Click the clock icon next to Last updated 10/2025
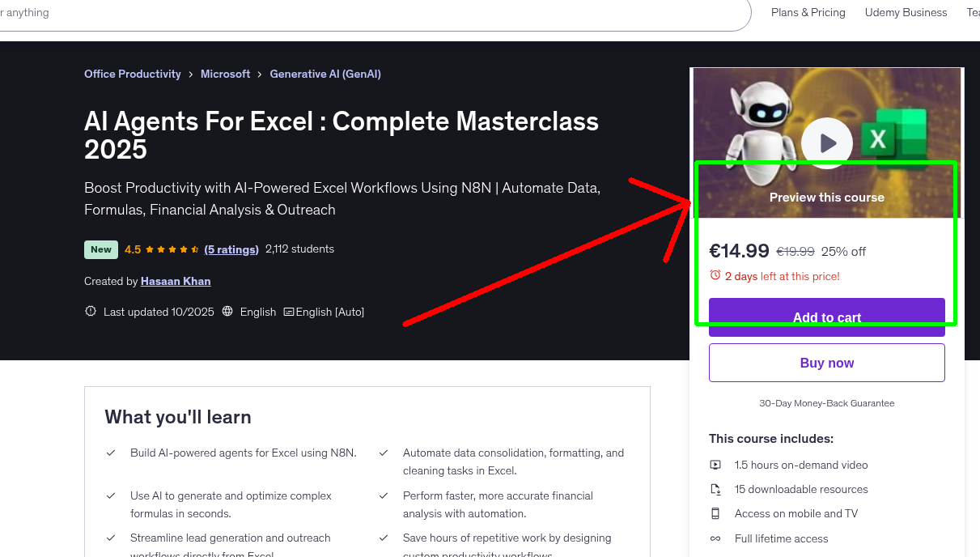The width and height of the screenshot is (980, 557). (90, 311)
